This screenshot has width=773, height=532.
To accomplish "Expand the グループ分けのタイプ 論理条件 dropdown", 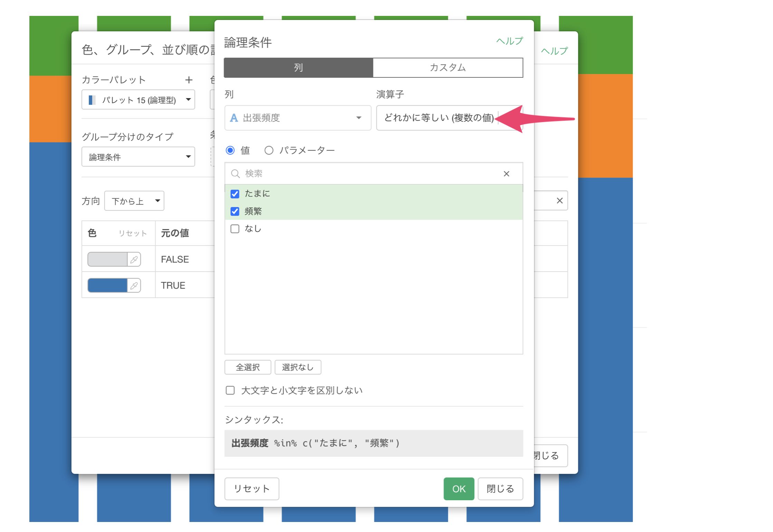I will (138, 157).
